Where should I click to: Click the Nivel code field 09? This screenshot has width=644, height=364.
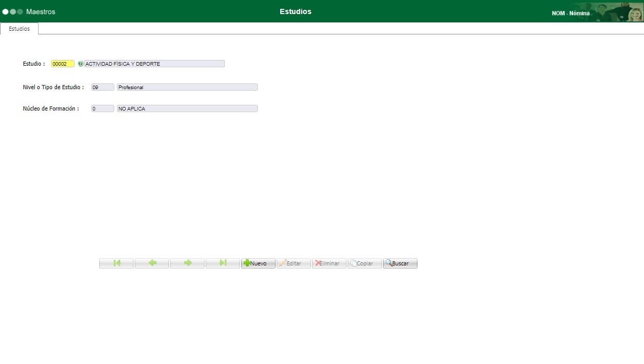click(103, 87)
